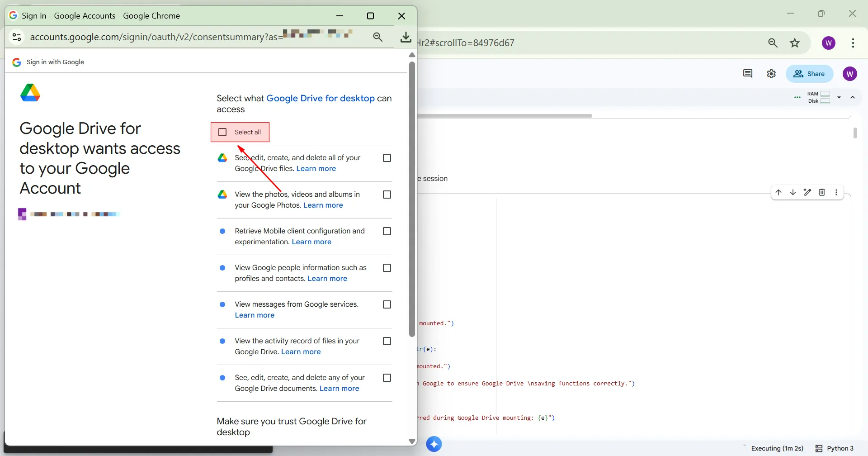This screenshot has width=868, height=456.
Task: Check the 'View messages from Google services' checkbox
Action: [x=387, y=304]
